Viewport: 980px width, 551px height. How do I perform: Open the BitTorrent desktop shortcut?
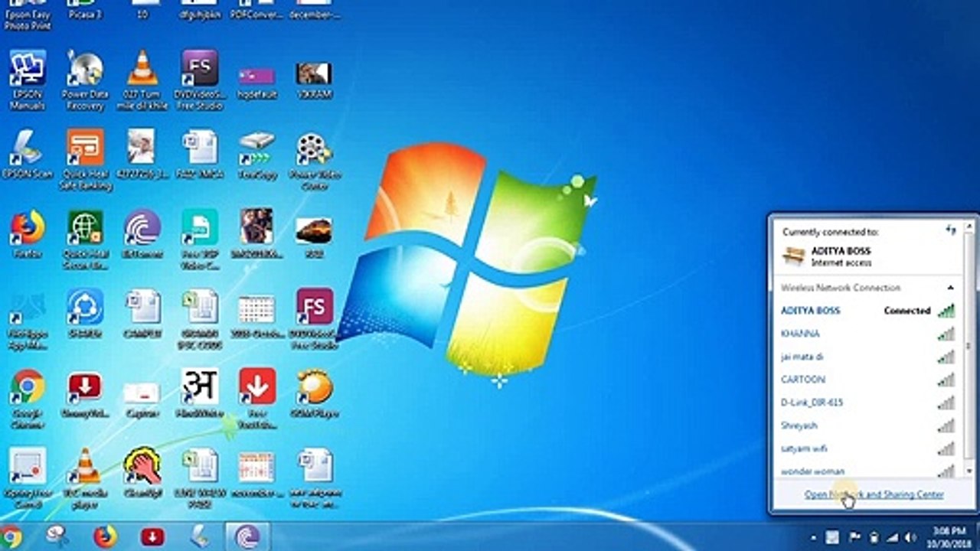click(x=142, y=233)
